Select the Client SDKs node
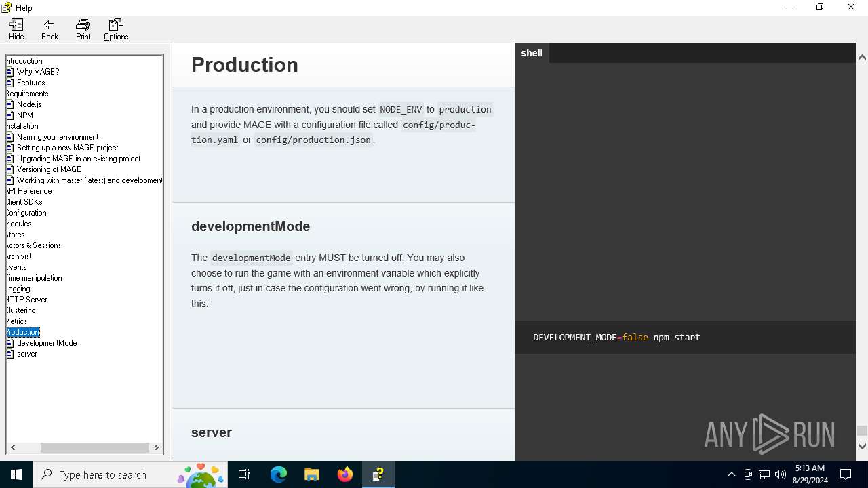The height and width of the screenshot is (488, 868). tap(24, 202)
